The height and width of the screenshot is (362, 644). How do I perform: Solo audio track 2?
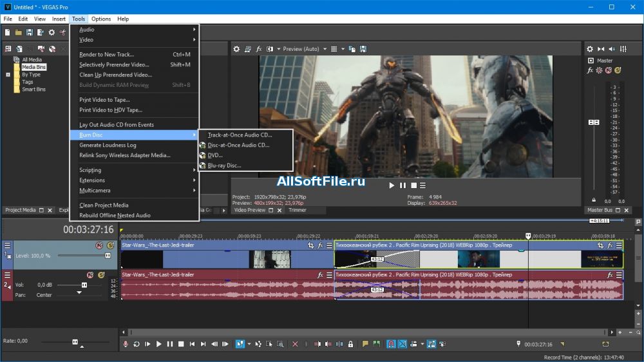tap(101, 275)
